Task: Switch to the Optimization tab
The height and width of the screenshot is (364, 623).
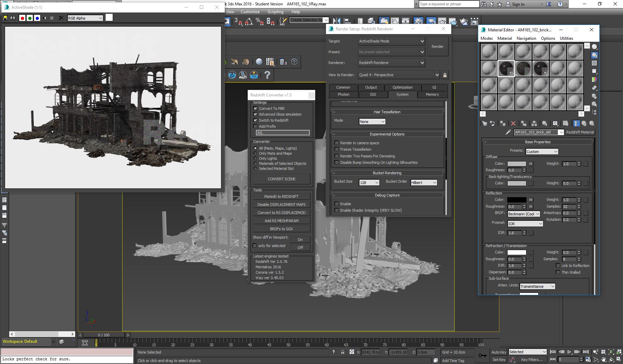Action: coord(402,87)
